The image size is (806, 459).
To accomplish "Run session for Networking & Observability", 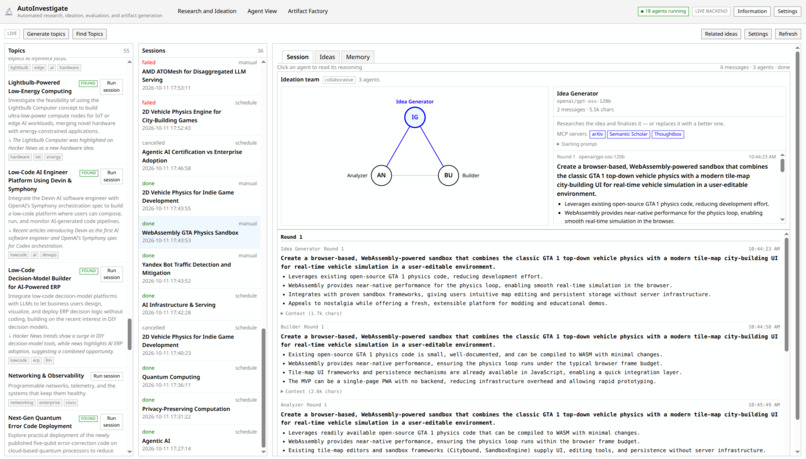I will [106, 376].
